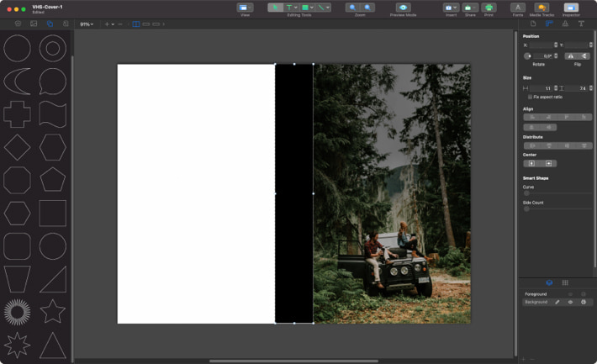Pick the line drawing tool

321,8
